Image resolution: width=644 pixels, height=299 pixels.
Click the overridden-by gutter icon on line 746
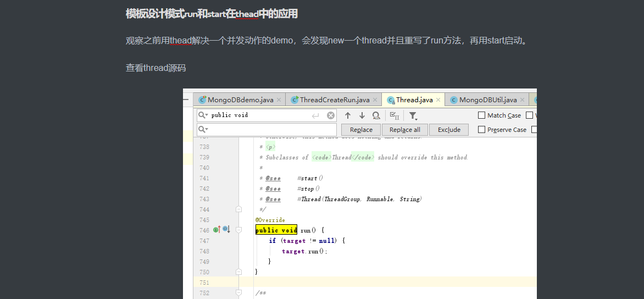click(226, 229)
